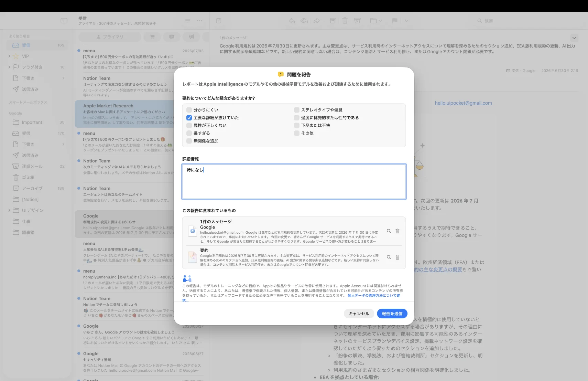Open the Google 利用規約の変更に関するお知らせ message

coord(124,224)
